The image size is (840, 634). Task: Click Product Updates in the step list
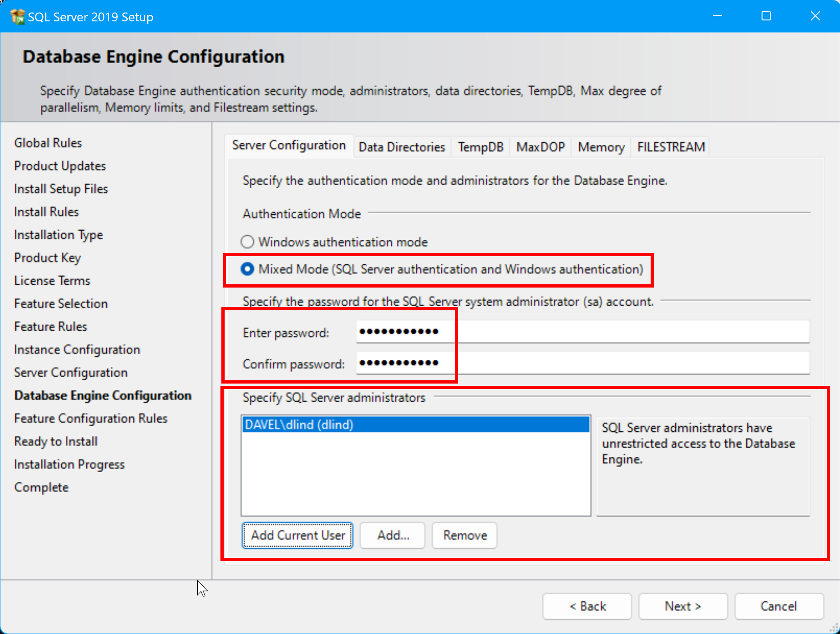(60, 166)
